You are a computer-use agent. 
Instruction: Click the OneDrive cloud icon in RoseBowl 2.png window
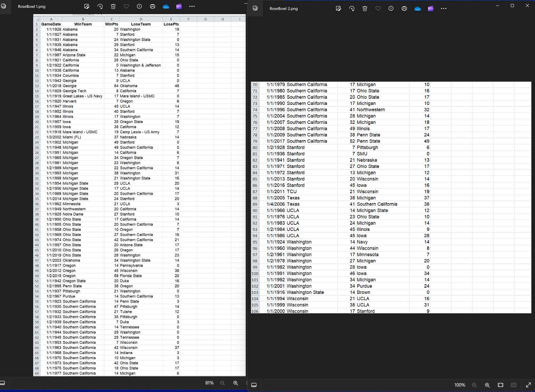click(x=417, y=9)
